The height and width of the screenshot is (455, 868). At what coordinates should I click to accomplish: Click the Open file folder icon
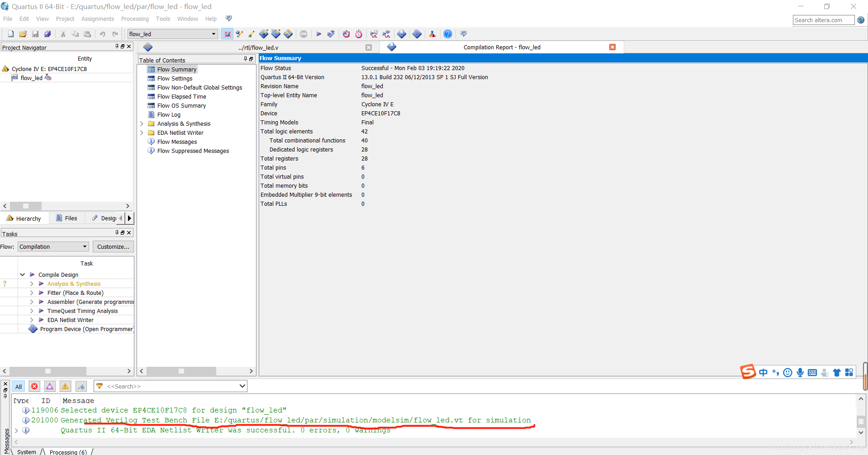click(x=23, y=34)
